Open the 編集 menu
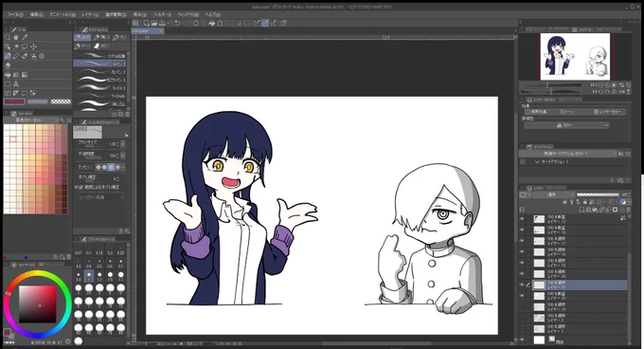Image resolution: width=644 pixels, height=349 pixels. 37,14
